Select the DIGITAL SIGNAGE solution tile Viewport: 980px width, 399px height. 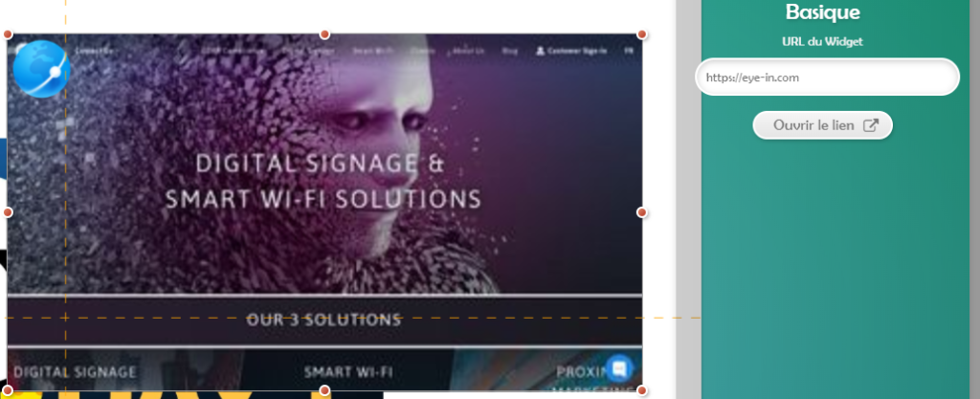[x=75, y=372]
